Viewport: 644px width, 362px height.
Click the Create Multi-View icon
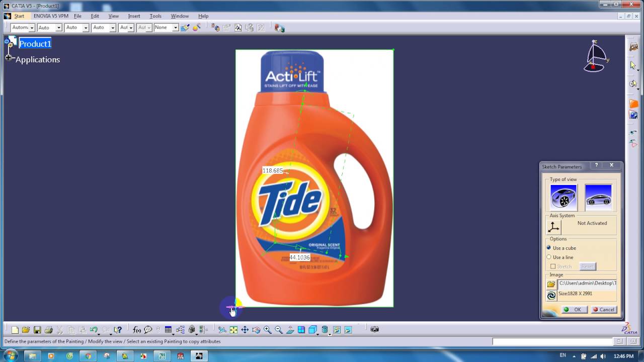(x=301, y=330)
